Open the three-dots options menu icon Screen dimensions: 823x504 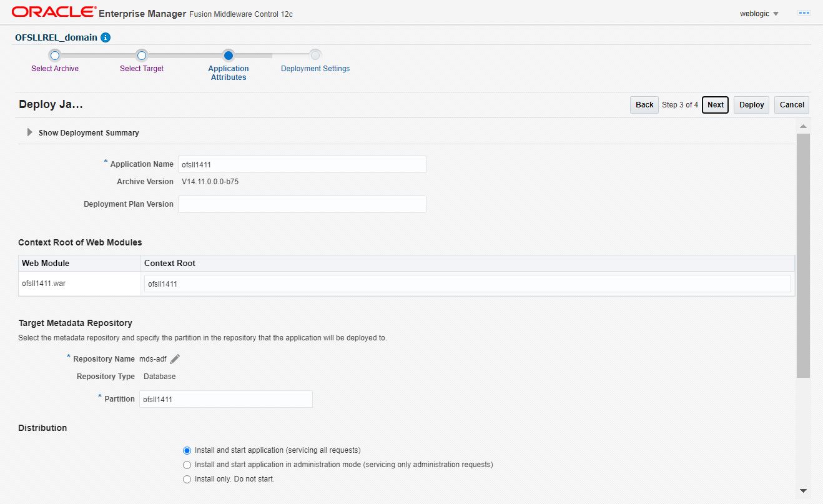pyautogui.click(x=804, y=13)
